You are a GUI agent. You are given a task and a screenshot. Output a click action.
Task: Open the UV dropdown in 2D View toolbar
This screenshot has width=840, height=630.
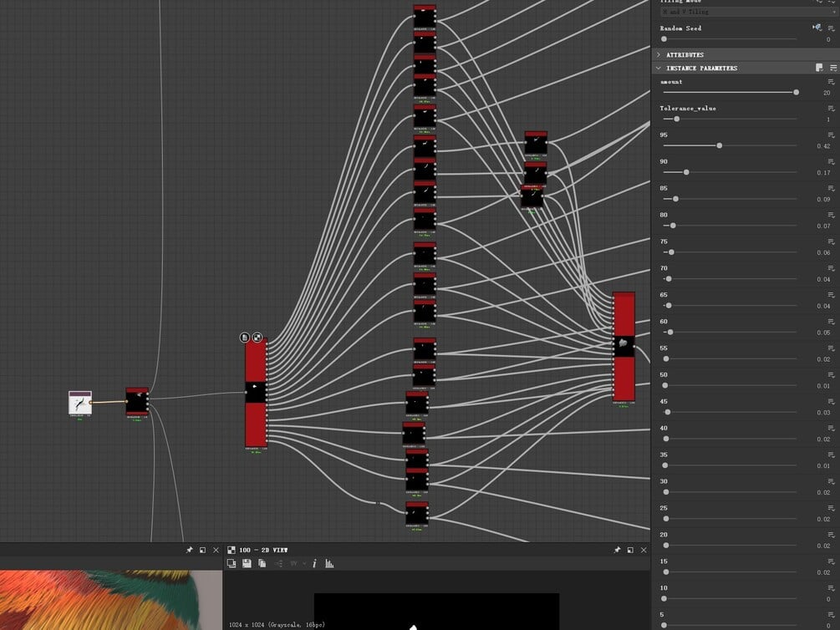point(297,563)
